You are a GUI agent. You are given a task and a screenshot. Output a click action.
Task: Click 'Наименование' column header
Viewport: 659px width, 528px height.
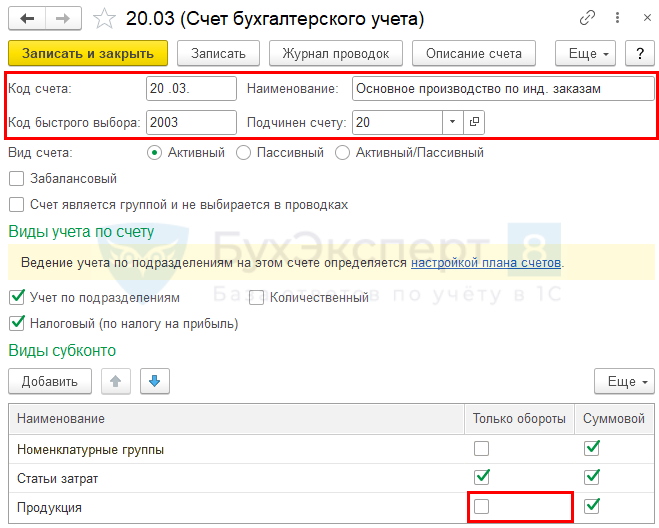[x=237, y=419]
